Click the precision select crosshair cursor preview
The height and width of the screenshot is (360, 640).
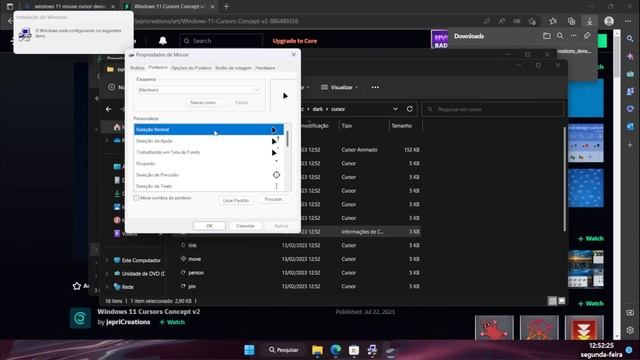[276, 175]
